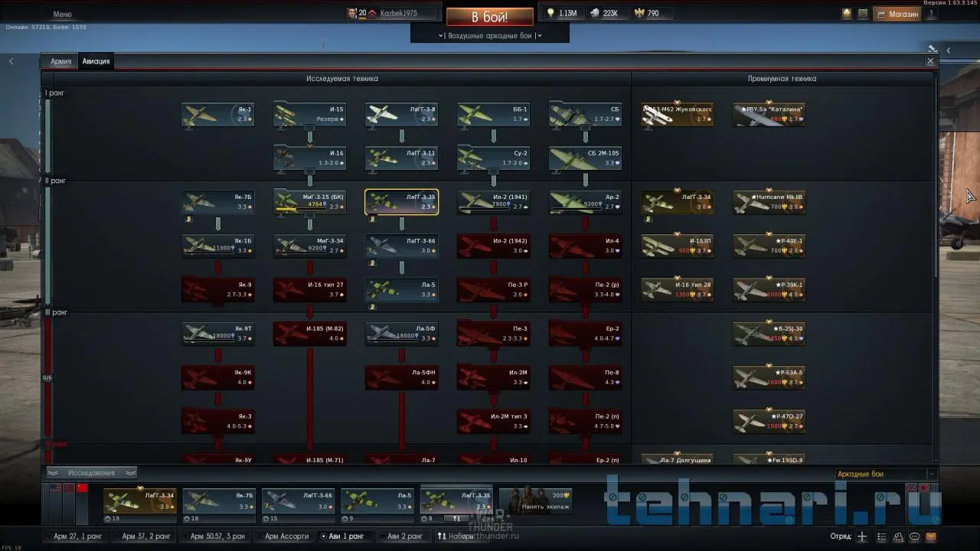Viewport: 980px width, 551px height.
Task: Open the Воздушные аркадные бои mode dropdown
Action: (490, 35)
